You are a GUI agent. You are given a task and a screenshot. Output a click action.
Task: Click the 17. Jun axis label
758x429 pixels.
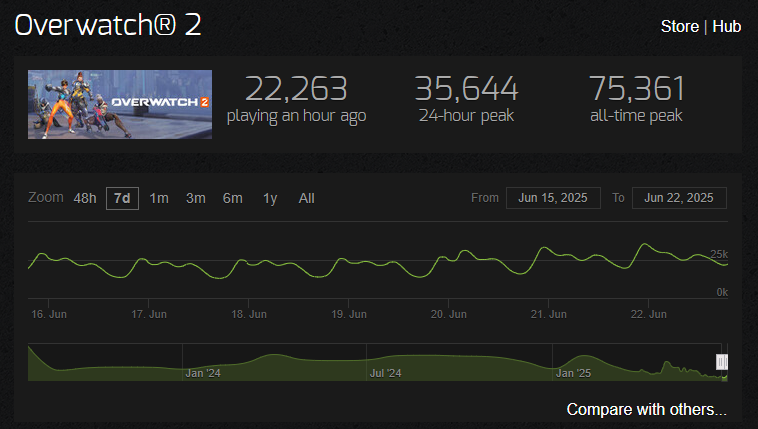tap(149, 314)
